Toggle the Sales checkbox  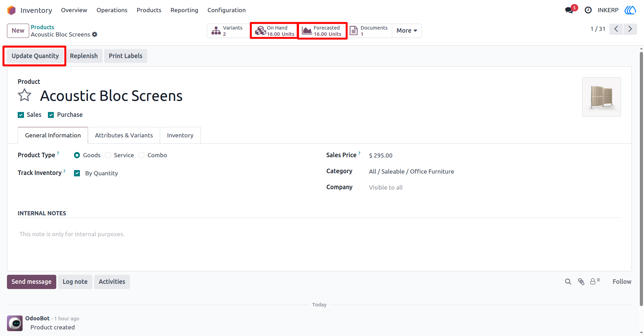coord(21,115)
